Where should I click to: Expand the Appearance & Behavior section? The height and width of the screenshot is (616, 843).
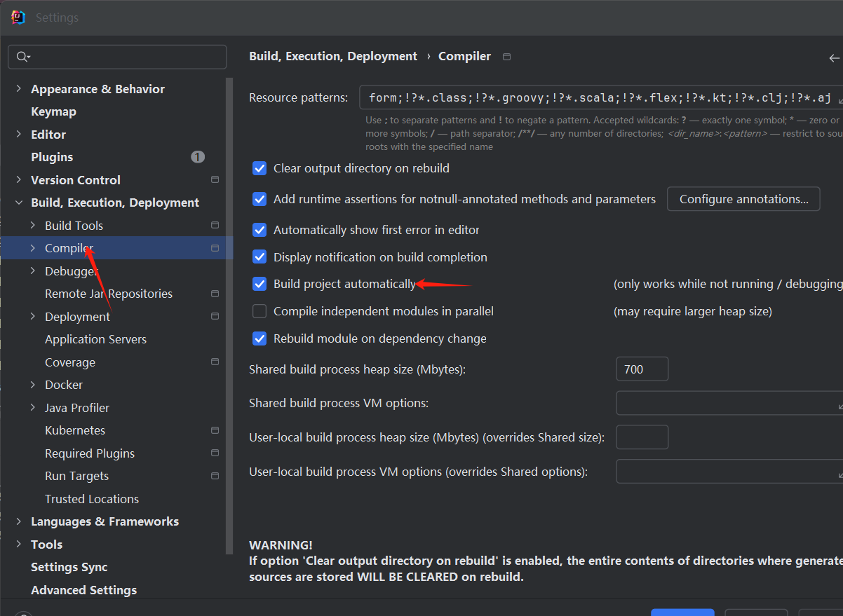tap(19, 89)
